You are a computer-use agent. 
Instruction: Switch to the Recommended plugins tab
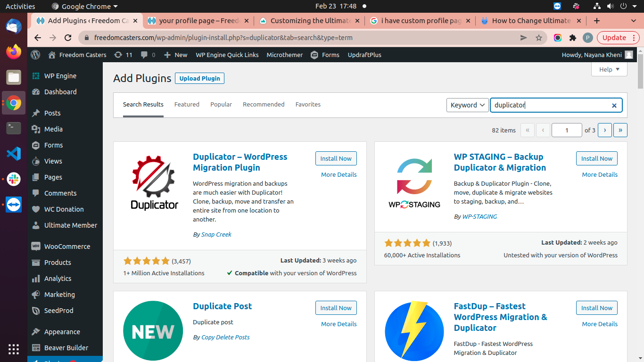coord(264,104)
